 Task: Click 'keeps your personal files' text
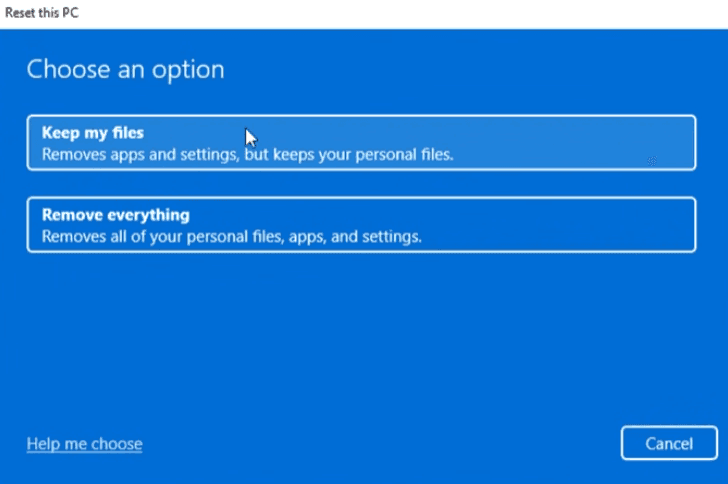(x=363, y=154)
